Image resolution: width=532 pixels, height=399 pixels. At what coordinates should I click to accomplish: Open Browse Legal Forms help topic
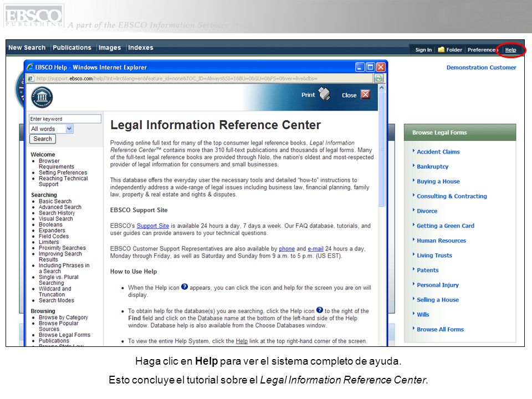click(64, 335)
